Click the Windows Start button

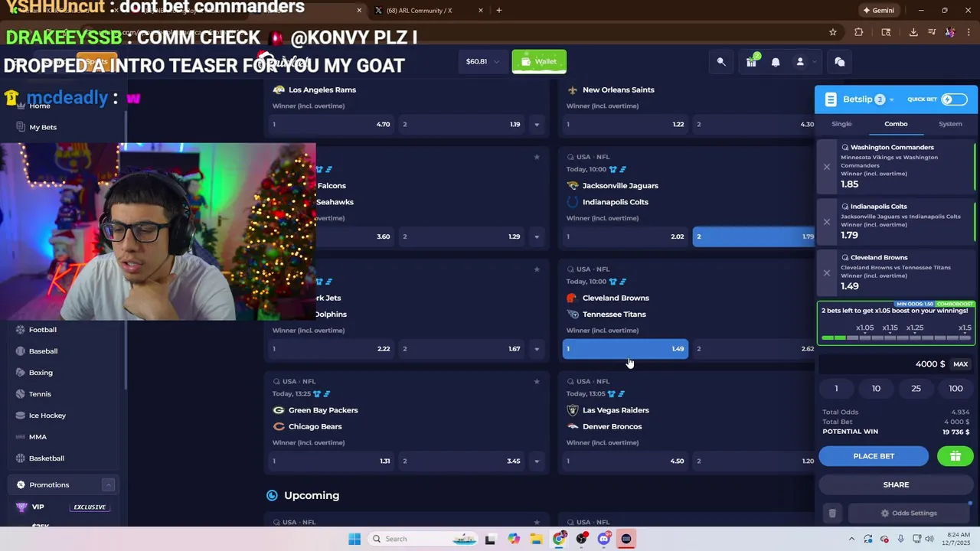[x=354, y=539]
